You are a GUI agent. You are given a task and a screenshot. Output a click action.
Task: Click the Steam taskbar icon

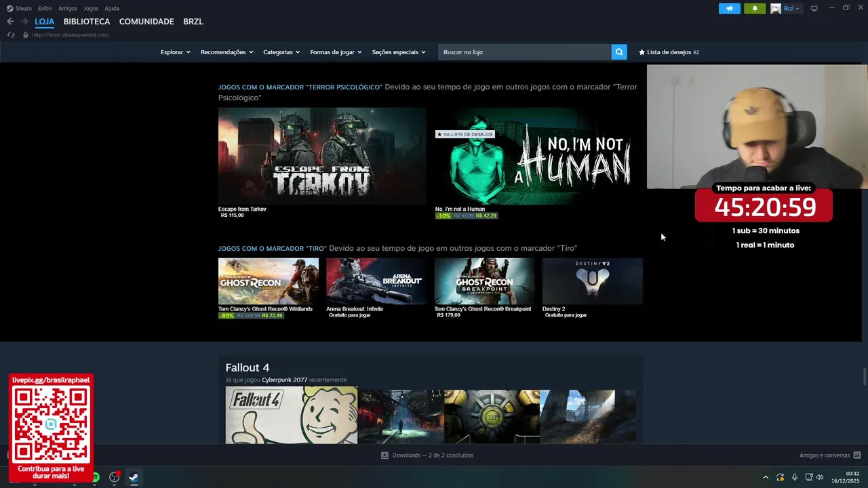pos(134,477)
